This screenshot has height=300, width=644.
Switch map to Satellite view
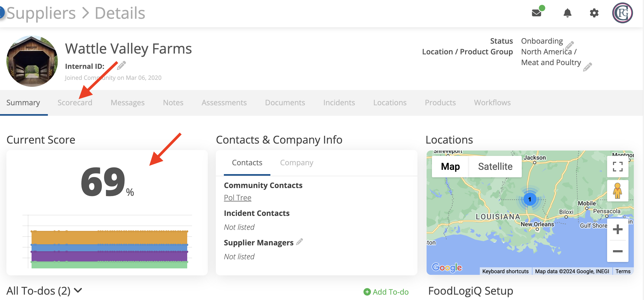495,167
